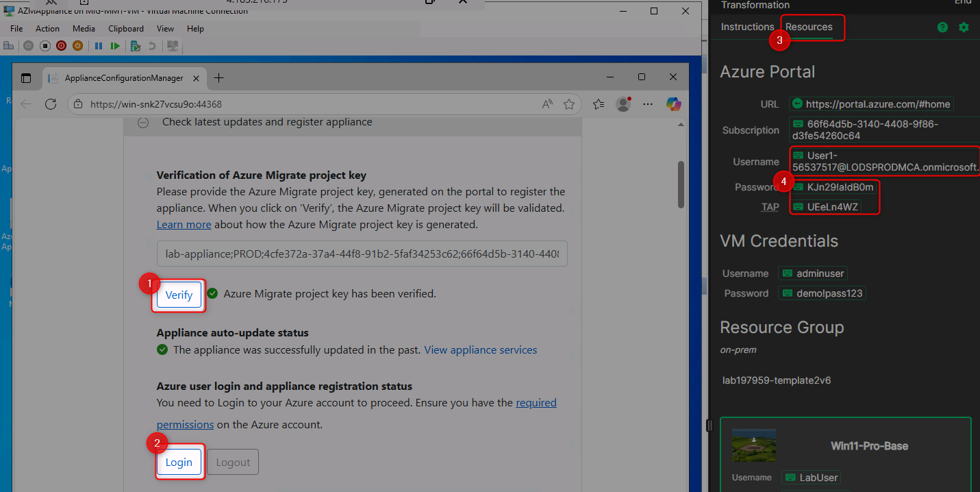The image size is (980, 492).
Task: Collapse 'Check latest updates and register appliance' section
Action: click(x=143, y=123)
